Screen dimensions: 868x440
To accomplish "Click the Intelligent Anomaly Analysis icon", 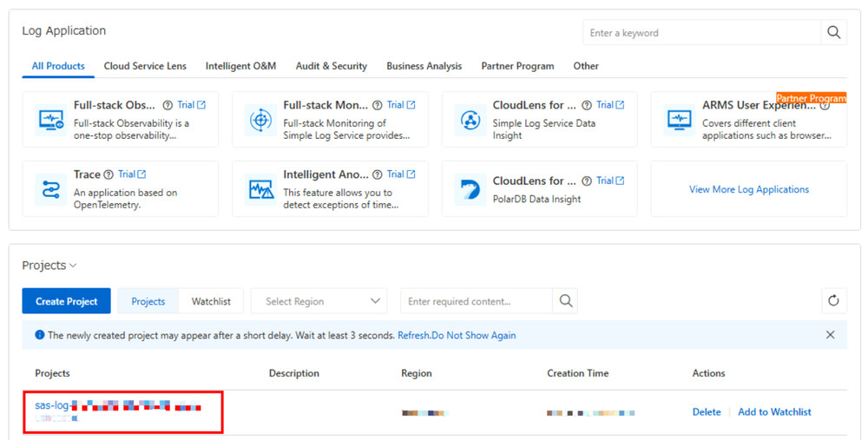I will (260, 188).
